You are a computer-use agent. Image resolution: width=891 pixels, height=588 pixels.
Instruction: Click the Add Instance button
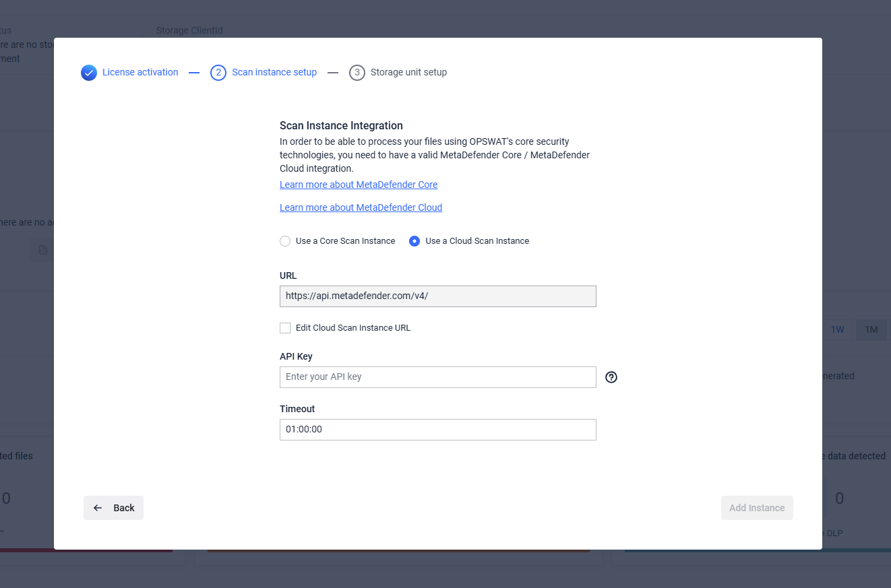[x=757, y=508]
